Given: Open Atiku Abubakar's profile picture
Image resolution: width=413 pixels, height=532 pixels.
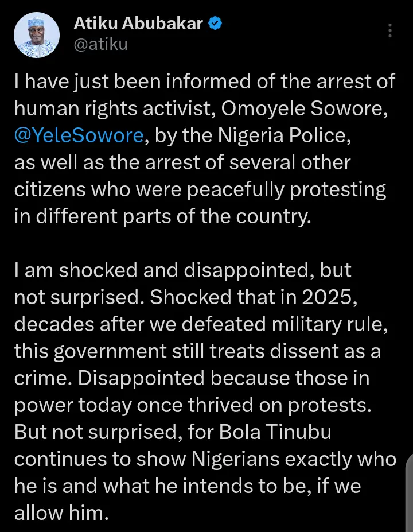Looking at the screenshot, I should point(36,35).
